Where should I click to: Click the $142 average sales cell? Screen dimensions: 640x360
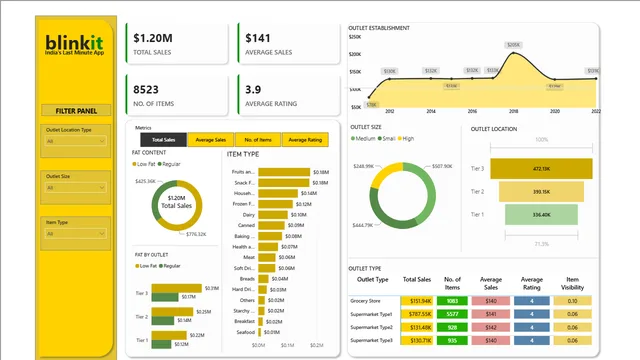click(491, 327)
